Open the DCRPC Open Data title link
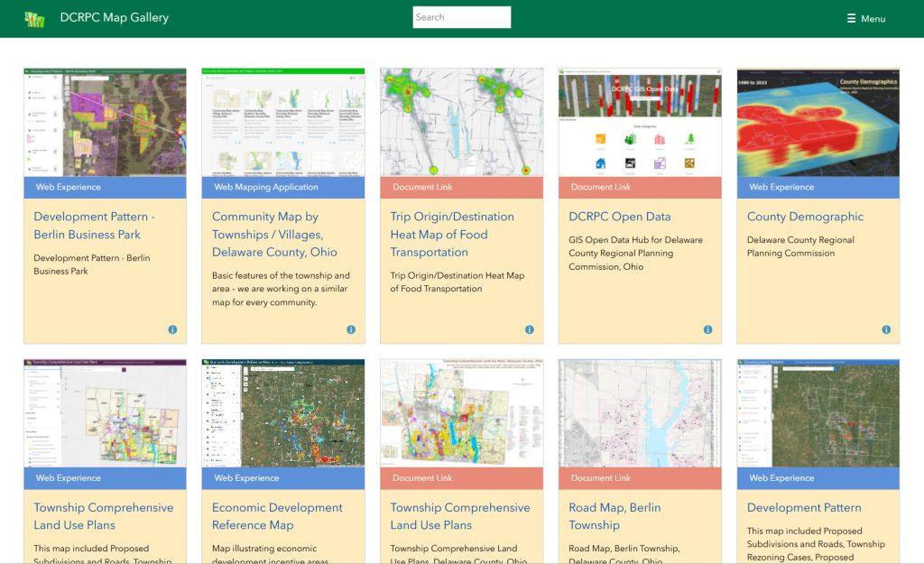The image size is (924, 564). click(619, 217)
